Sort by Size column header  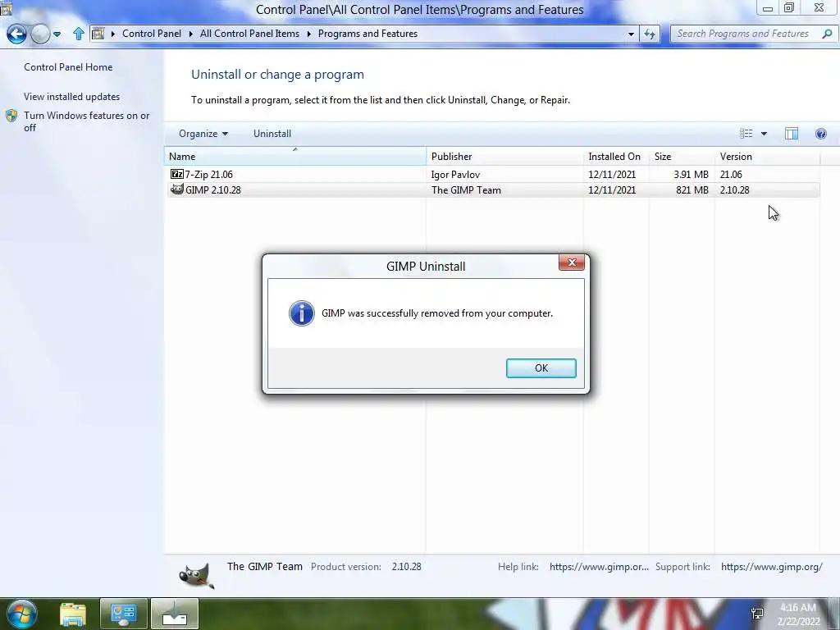[x=682, y=157]
